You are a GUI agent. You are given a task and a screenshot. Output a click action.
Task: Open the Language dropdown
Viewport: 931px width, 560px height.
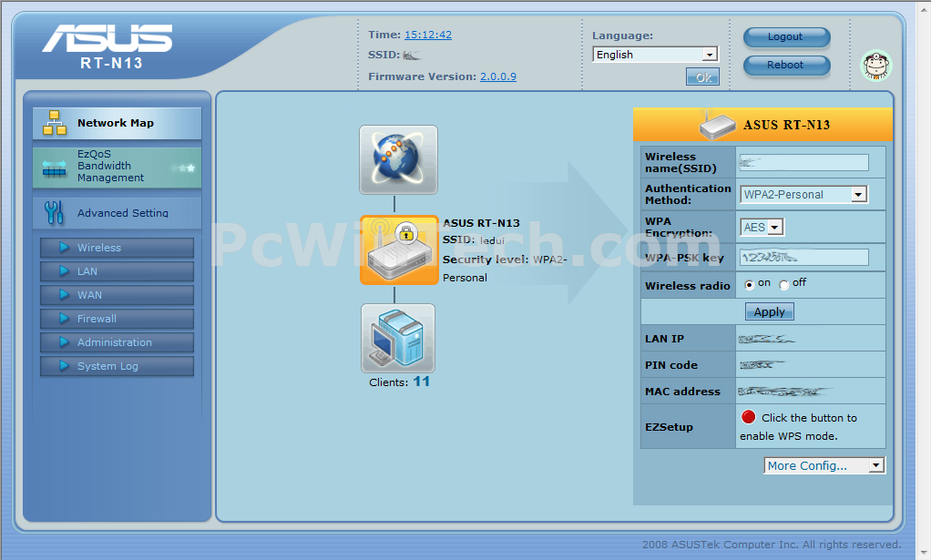coord(656,55)
